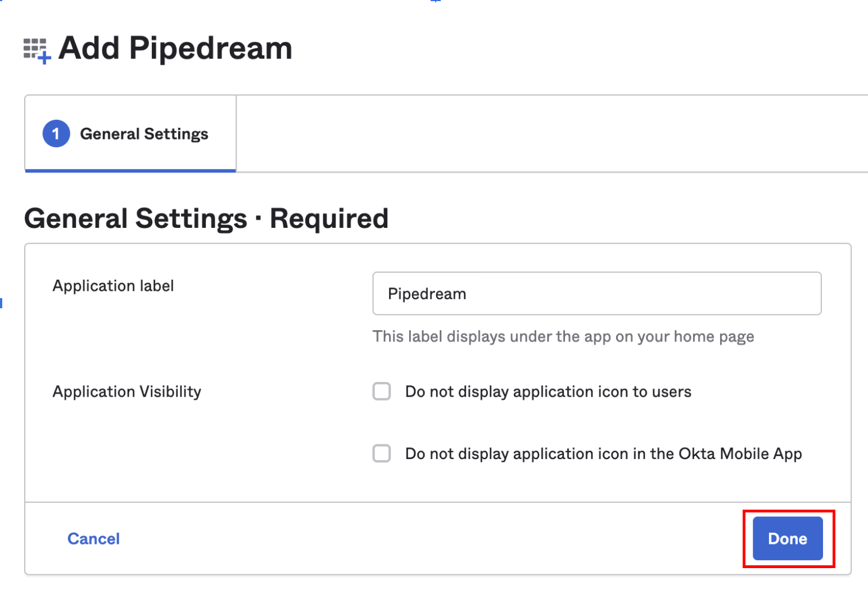Click Cancel to abandon adding Pipedream
This screenshot has height=594, width=868.
pos(93,538)
